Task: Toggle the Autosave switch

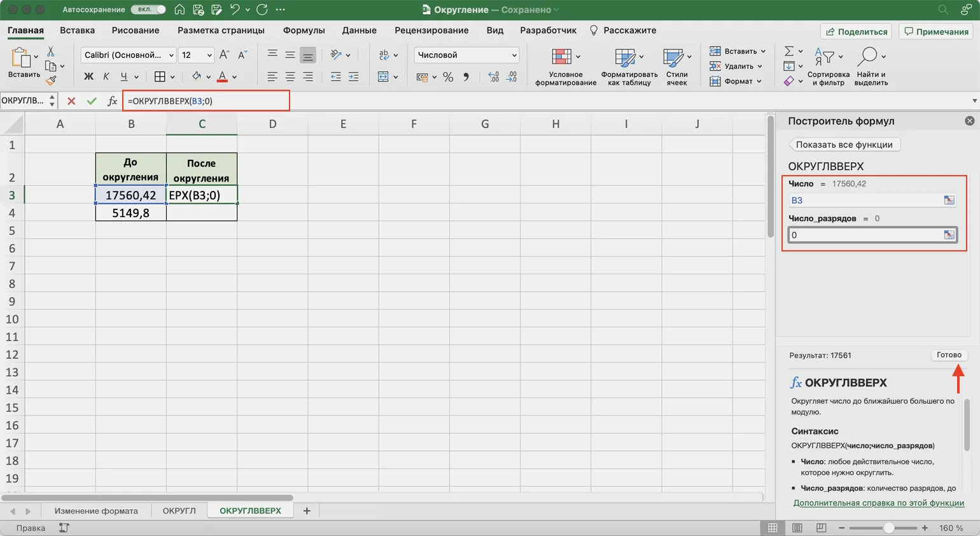Action: click(x=148, y=10)
